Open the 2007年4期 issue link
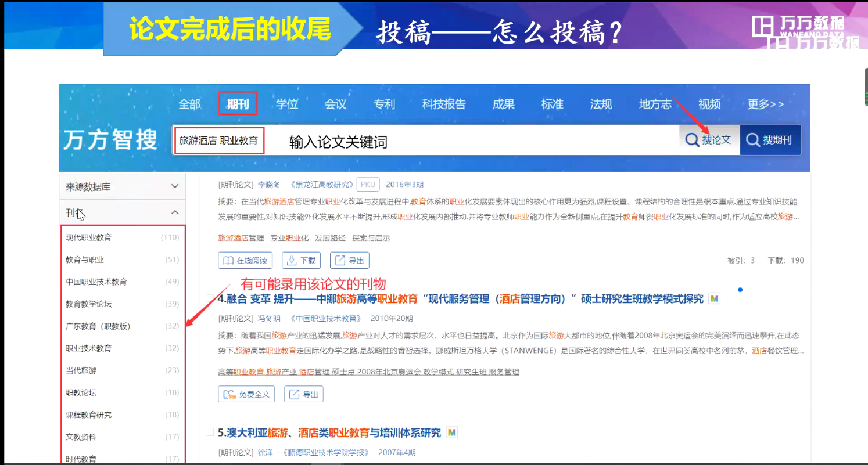 pos(397,452)
